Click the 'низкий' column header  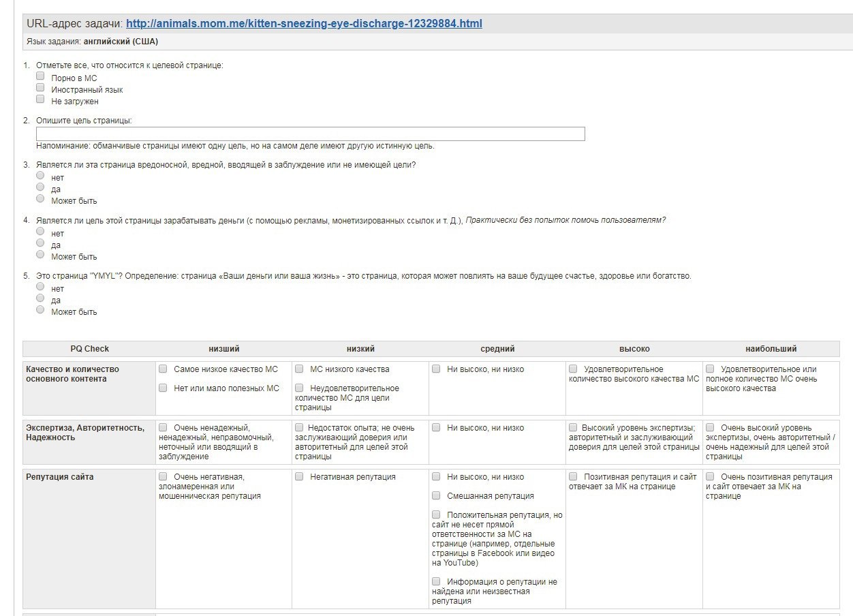(x=360, y=349)
